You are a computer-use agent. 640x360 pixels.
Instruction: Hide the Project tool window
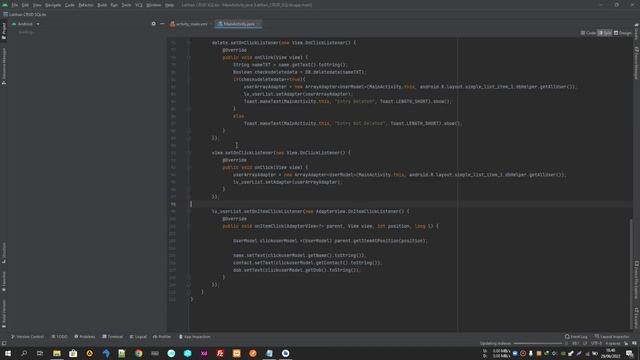162,24
